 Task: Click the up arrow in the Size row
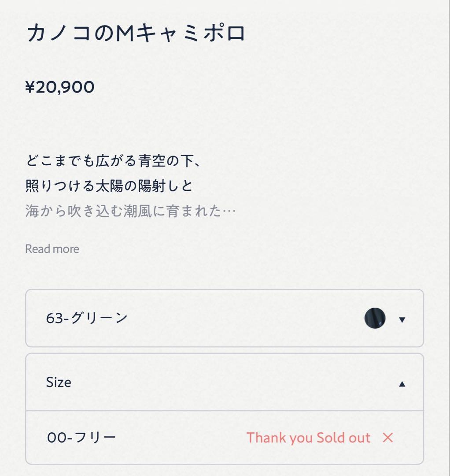[x=402, y=384]
